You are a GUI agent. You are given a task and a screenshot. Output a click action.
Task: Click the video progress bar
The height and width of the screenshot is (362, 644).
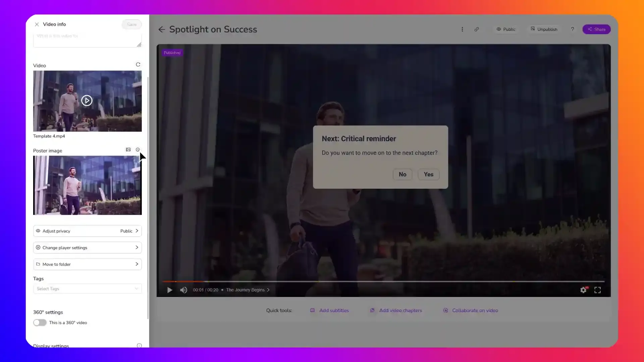click(383, 282)
